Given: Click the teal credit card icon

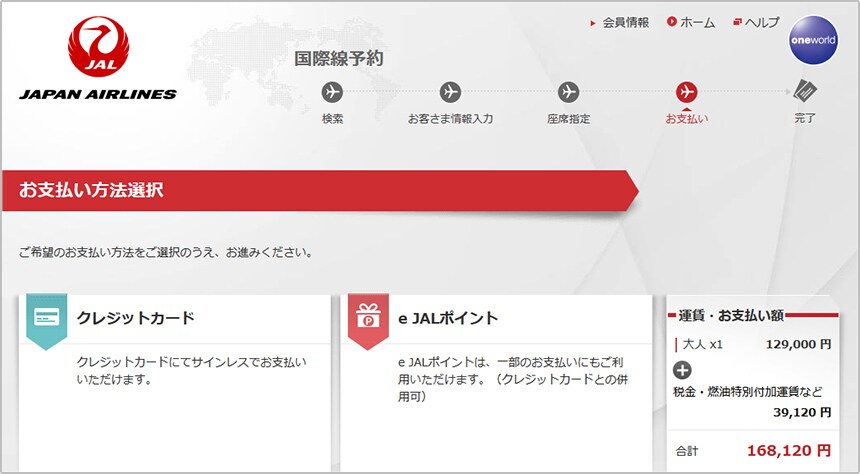Looking at the screenshot, I should [x=46, y=318].
